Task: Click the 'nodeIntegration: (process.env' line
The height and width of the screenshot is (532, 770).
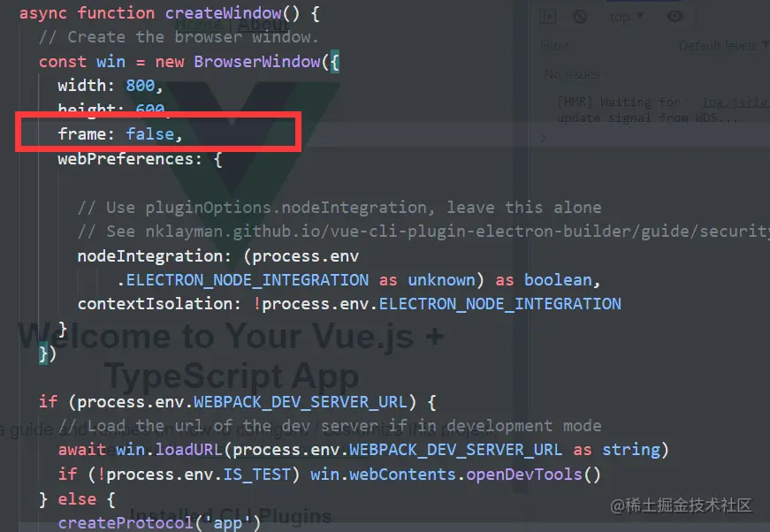Action: 218,256
